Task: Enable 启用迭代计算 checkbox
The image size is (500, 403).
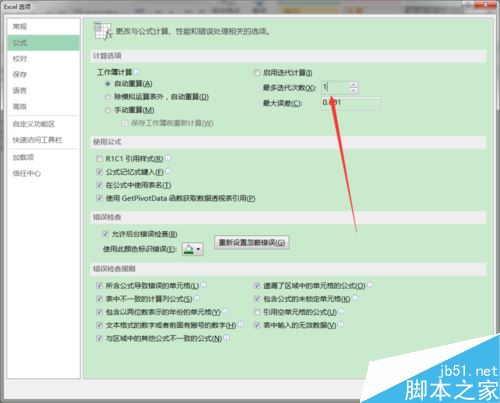Action: [x=257, y=72]
